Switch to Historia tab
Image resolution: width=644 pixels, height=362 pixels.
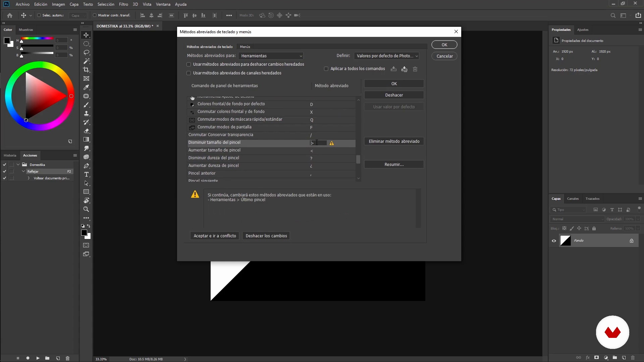[x=10, y=156]
